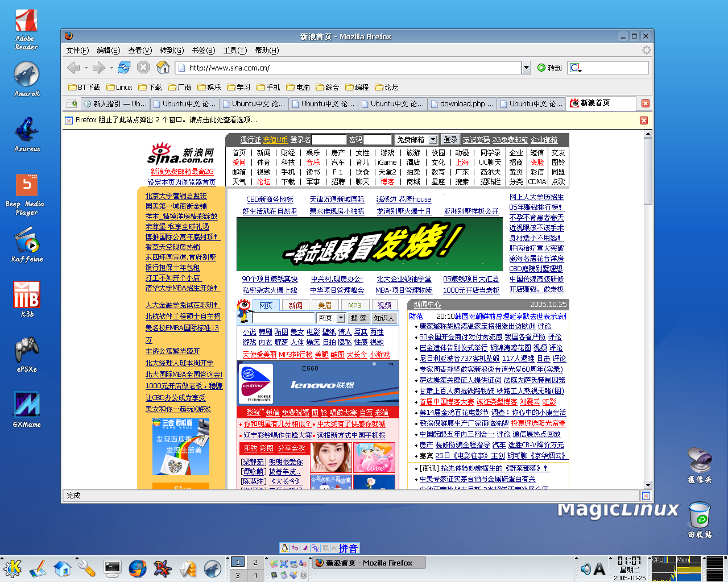728x582 pixels.
Task: Dismiss the popup blocked notification bar
Action: pyautogui.click(x=643, y=120)
